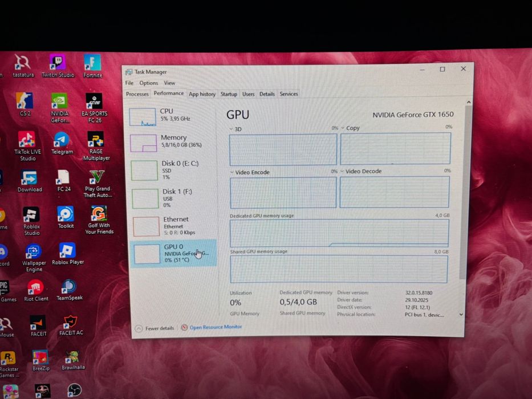This screenshot has width=532, height=399.
Task: Open the FACEIT AC shortcut
Action: pyautogui.click(x=71, y=325)
